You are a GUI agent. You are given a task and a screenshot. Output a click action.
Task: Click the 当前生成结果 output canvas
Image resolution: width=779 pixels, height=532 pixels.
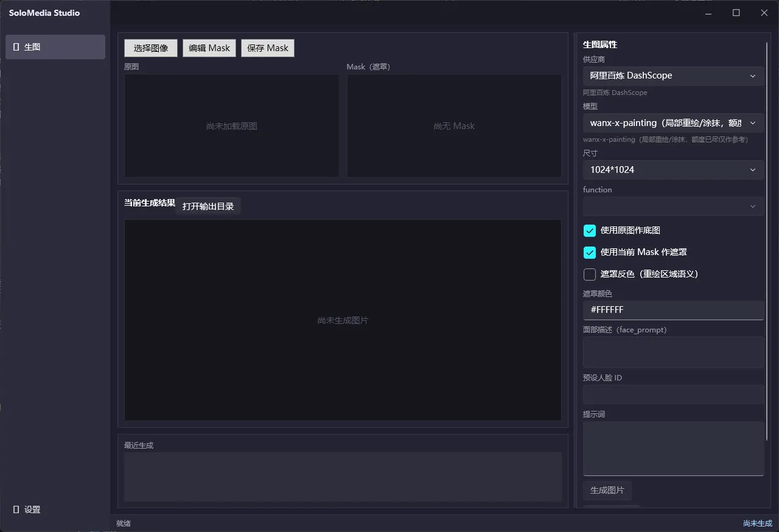coord(343,320)
